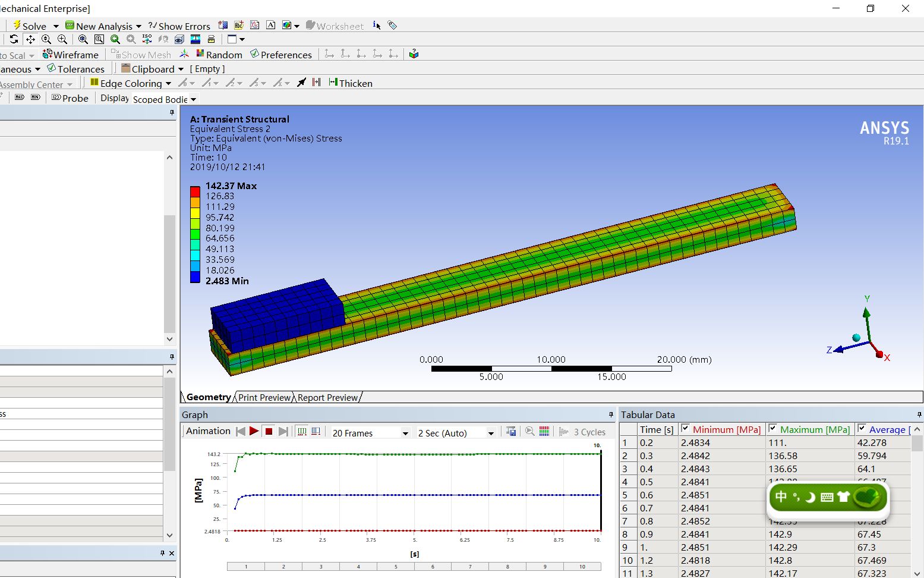Uncheck the Maximum [MPa] column checkbox

pos(773,429)
